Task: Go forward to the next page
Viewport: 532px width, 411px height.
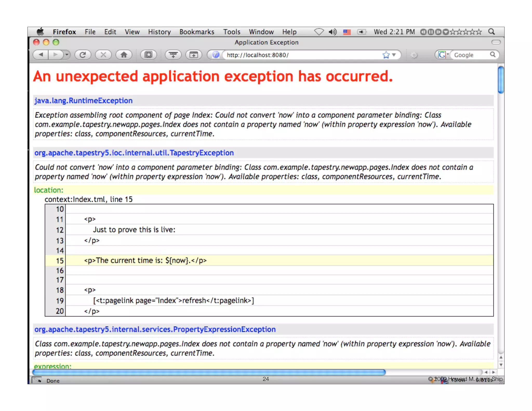Action: 56,55
